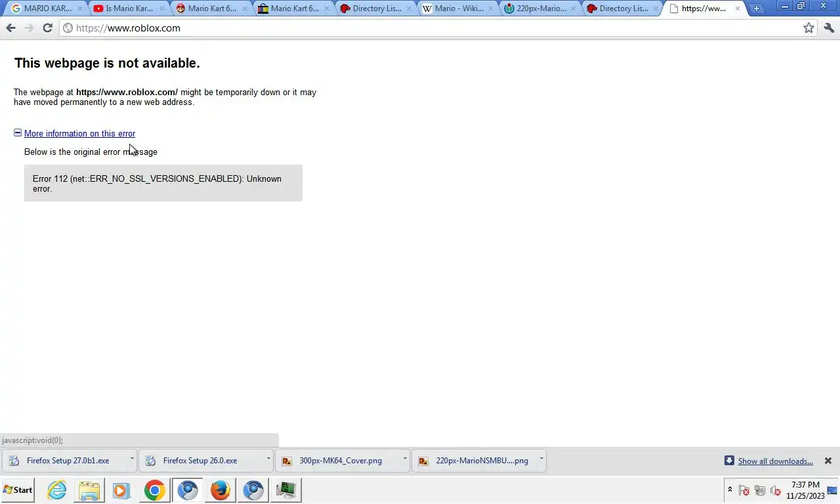The image size is (840, 504).
Task: Click This webpage is not available heading
Action: point(107,63)
